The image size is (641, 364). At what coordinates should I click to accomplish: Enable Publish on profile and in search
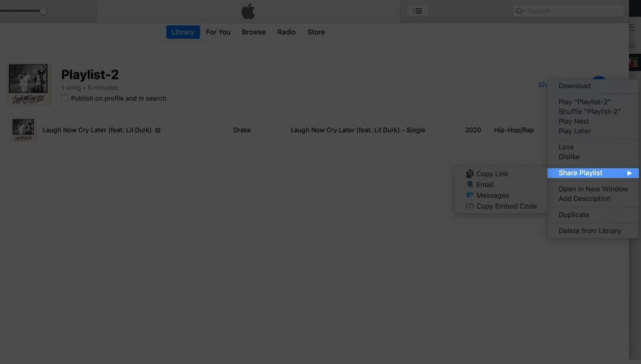[x=65, y=98]
